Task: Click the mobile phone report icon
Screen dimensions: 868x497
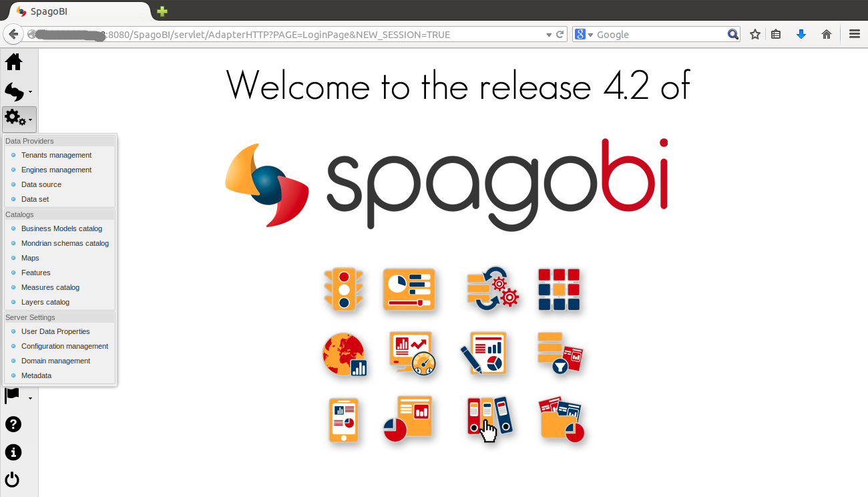Action: (344, 420)
